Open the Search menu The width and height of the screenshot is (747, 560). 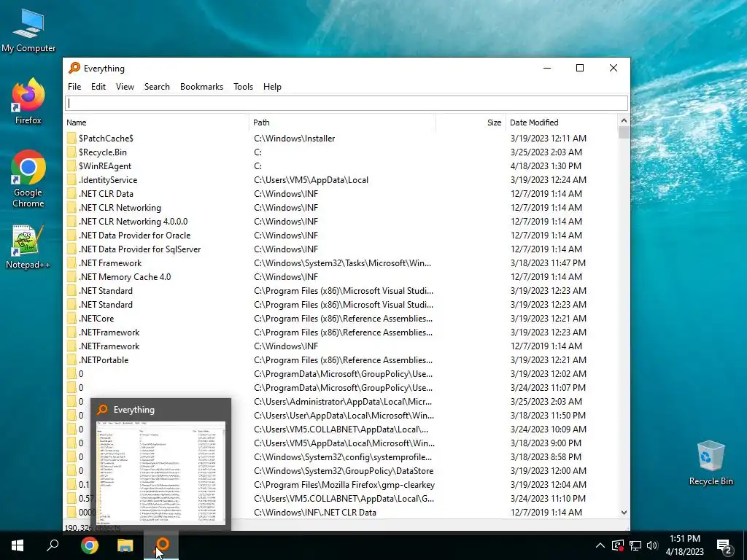click(157, 87)
